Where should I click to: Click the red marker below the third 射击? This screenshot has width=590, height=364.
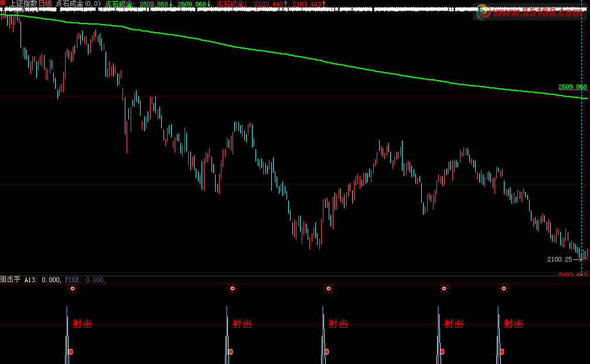(x=326, y=352)
